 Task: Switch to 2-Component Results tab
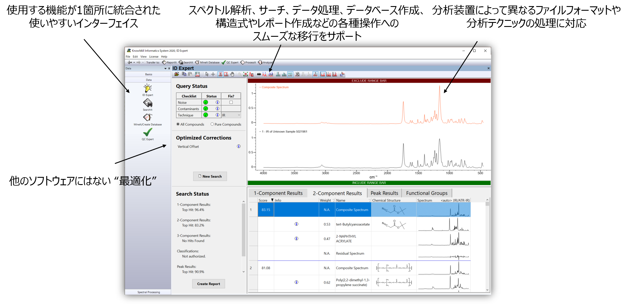(x=337, y=193)
